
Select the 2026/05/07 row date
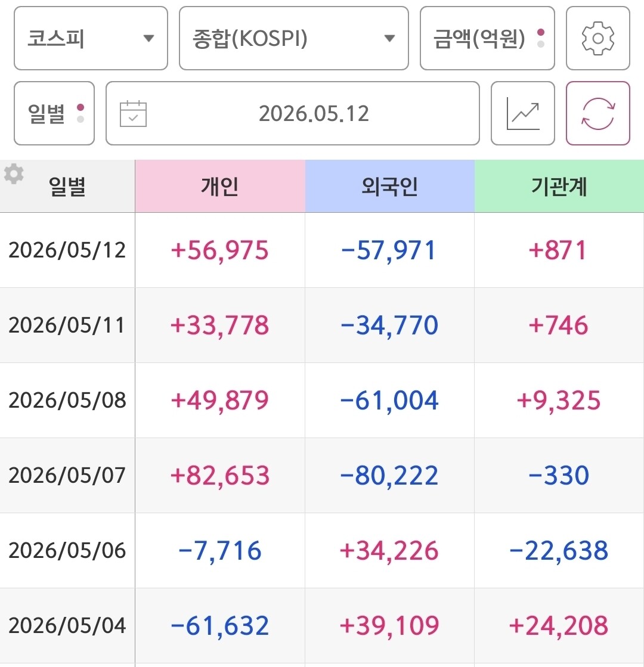coord(67,475)
